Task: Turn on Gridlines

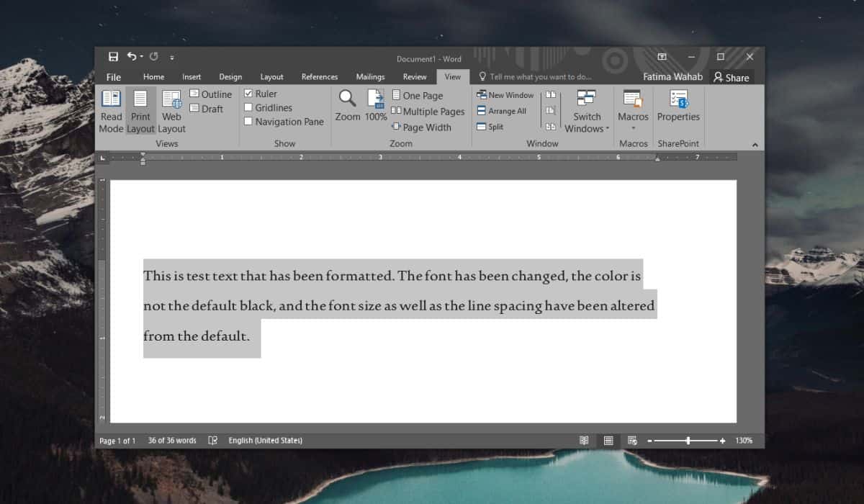Action: pyautogui.click(x=249, y=107)
